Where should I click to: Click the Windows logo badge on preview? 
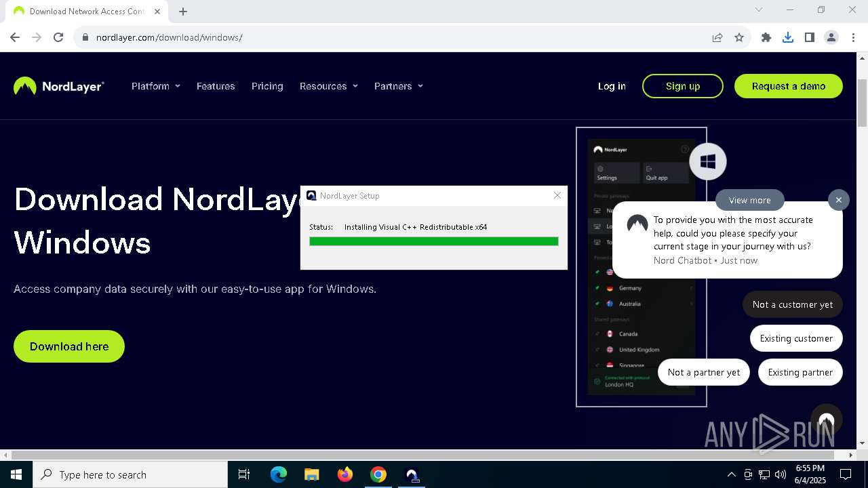708,161
